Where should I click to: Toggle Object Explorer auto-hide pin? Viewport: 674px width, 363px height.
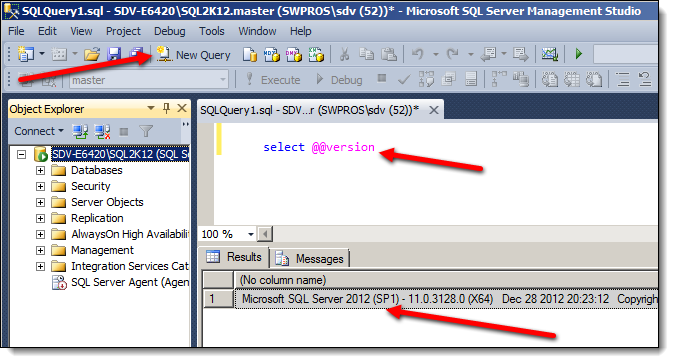click(x=166, y=108)
